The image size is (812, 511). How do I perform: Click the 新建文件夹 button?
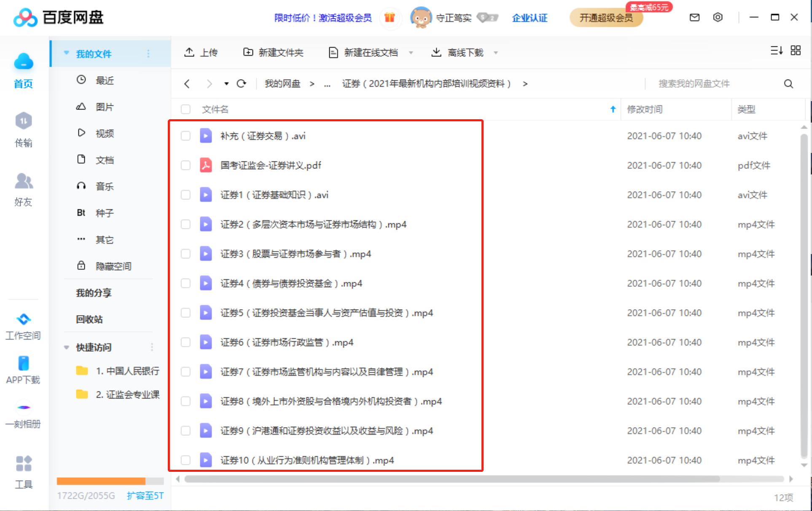click(273, 52)
